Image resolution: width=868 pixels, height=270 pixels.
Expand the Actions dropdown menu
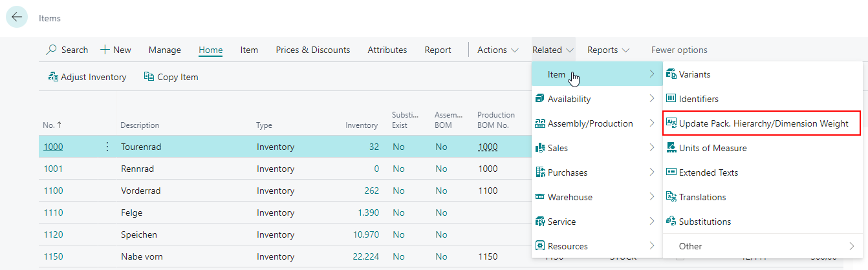pyautogui.click(x=497, y=50)
